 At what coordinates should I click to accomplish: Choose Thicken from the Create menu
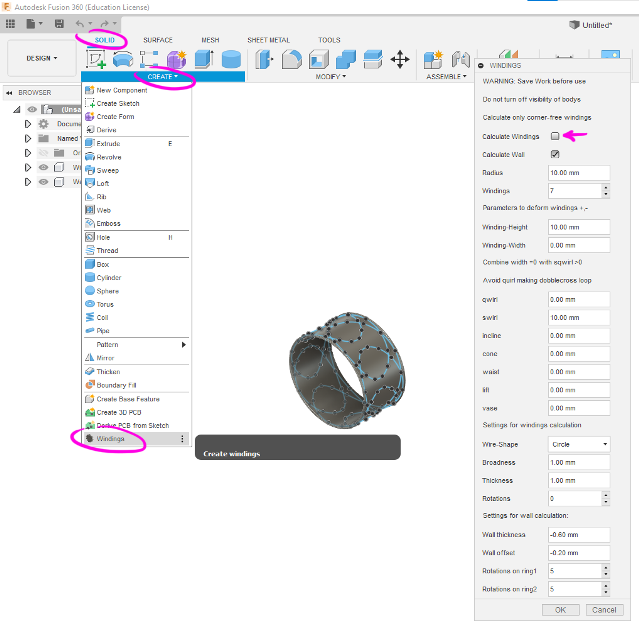click(x=136, y=372)
